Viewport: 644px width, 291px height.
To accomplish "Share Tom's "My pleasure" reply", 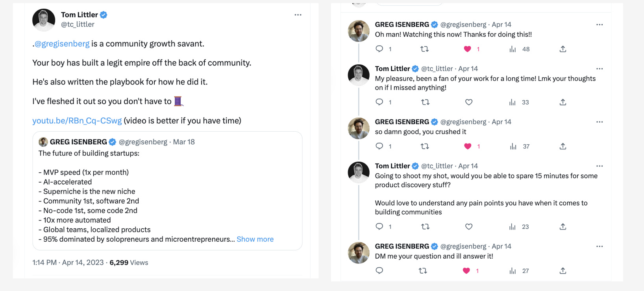I will tap(563, 102).
